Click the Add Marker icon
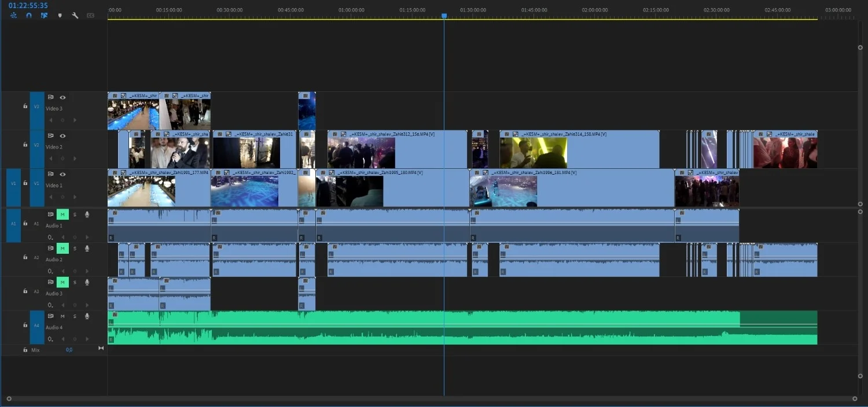Image resolution: width=868 pixels, height=407 pixels. 60,16
